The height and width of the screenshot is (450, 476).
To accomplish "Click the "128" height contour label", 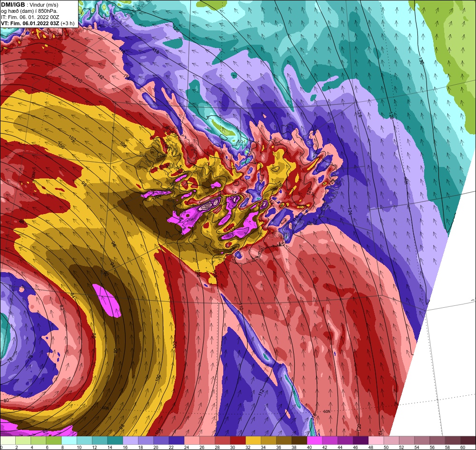I will tap(391, 115).
